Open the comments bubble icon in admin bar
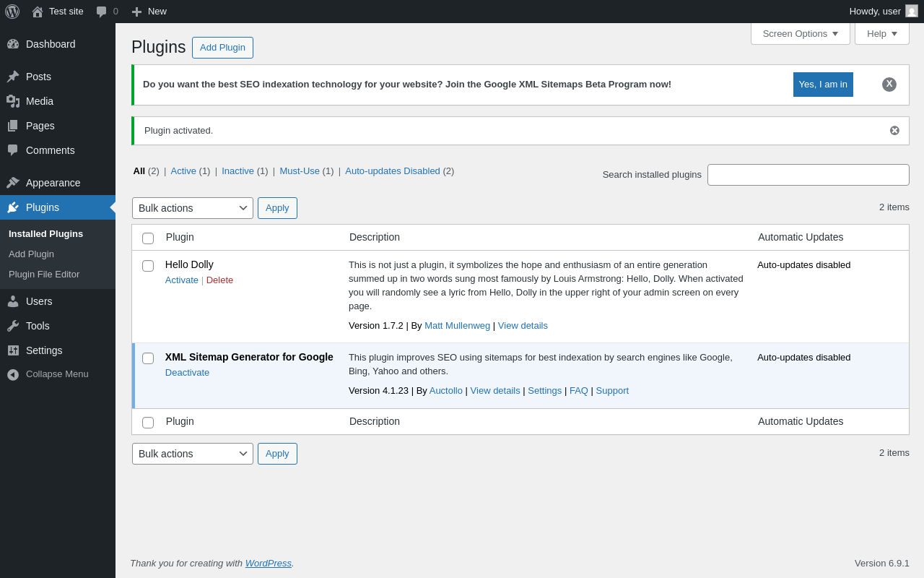 coord(102,12)
